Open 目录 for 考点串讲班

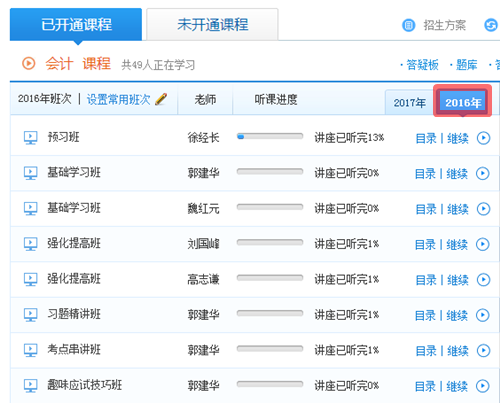pyautogui.click(x=426, y=351)
